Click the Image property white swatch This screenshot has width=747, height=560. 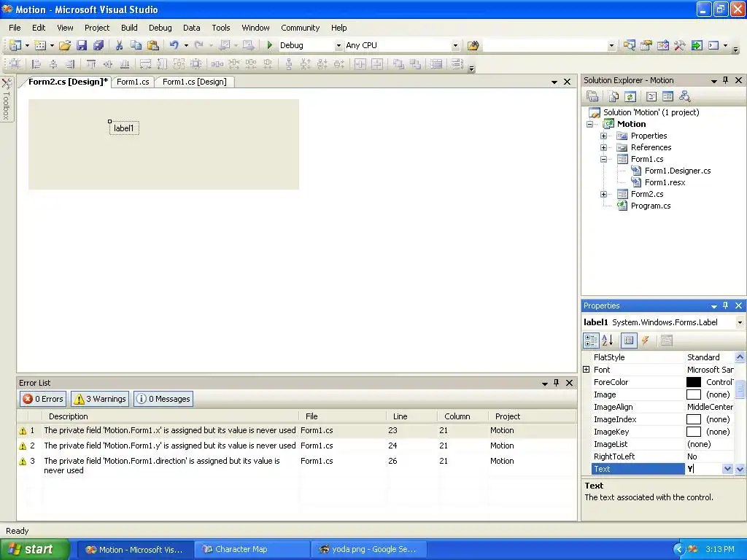coord(694,394)
